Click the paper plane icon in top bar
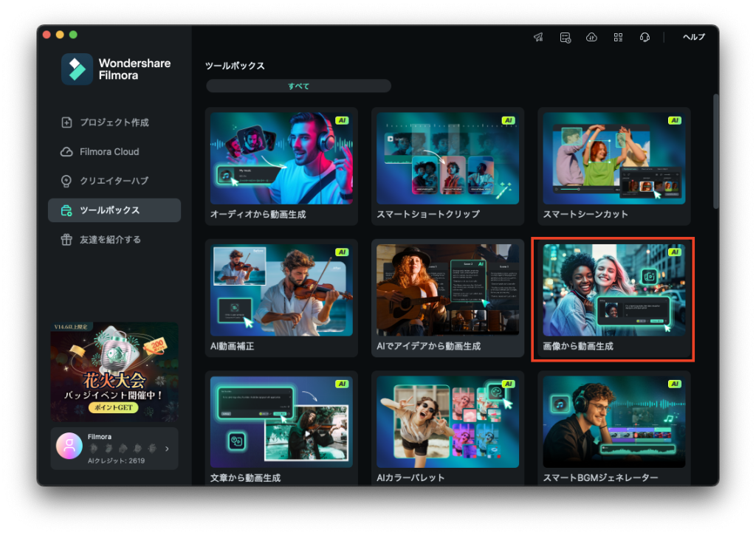 point(538,37)
